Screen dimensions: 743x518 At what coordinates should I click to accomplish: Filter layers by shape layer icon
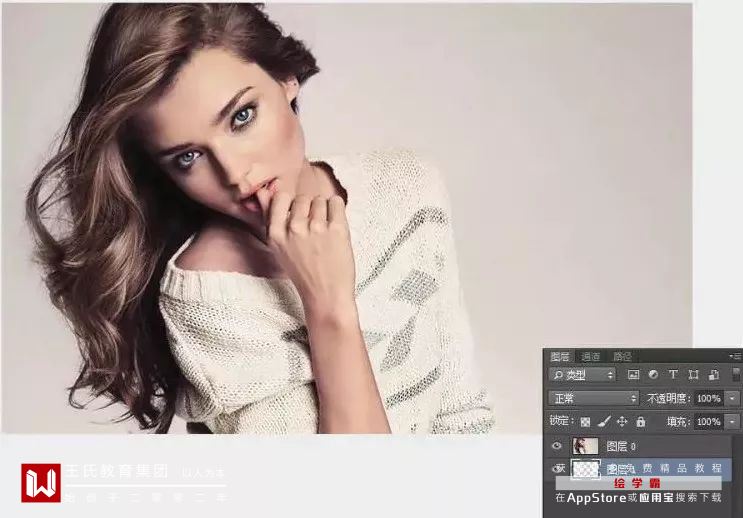tap(693, 375)
